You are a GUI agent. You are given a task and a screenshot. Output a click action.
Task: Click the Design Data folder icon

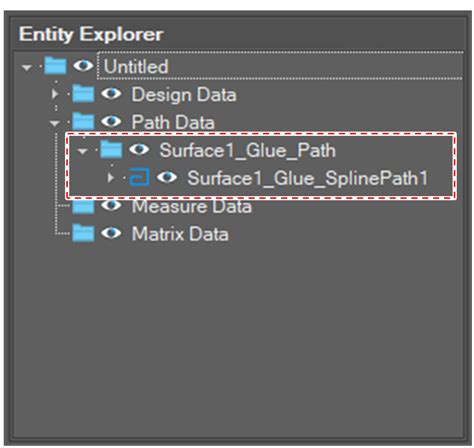point(83,93)
